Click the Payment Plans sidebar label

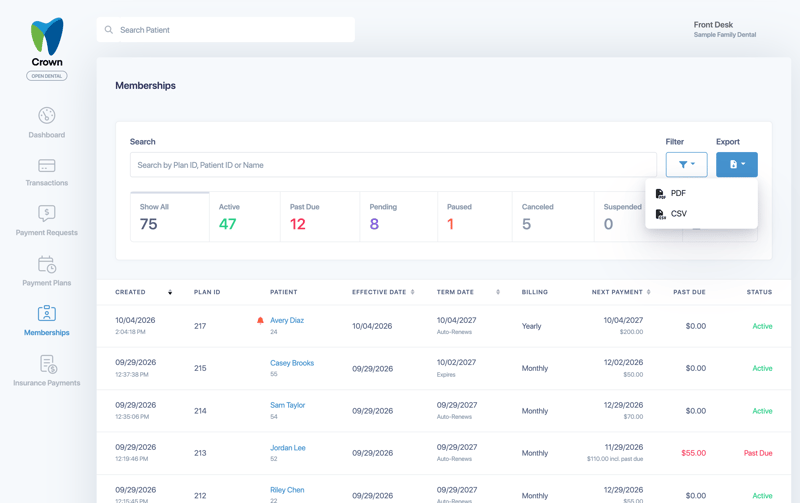[x=47, y=283]
